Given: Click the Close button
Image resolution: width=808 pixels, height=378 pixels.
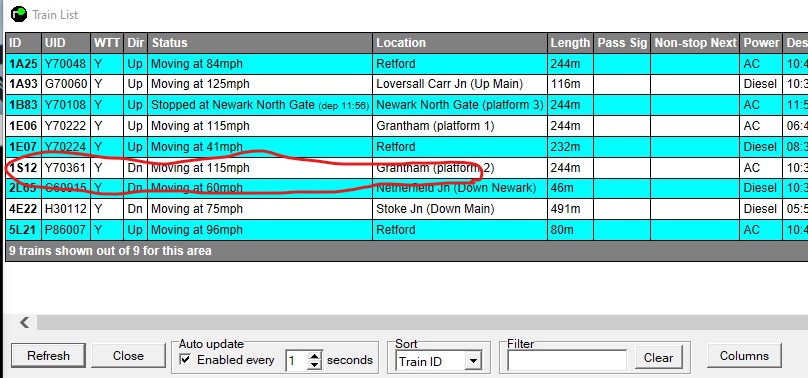Looking at the screenshot, I should coord(128,356).
